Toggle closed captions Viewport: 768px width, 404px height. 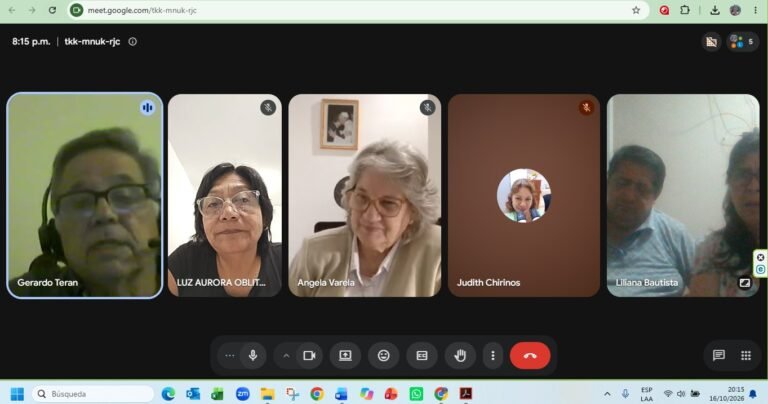click(x=422, y=356)
